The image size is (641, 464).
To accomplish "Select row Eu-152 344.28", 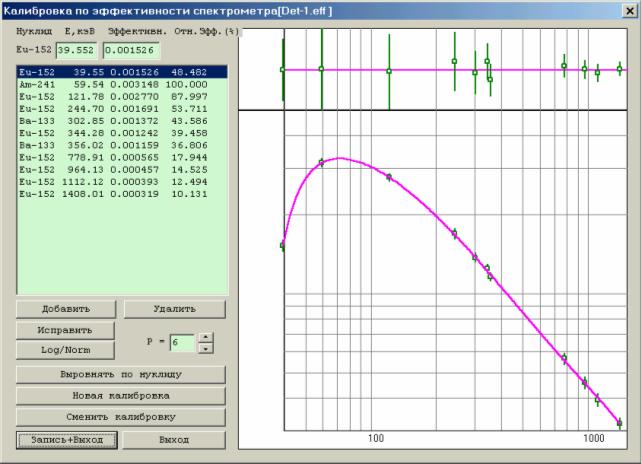I will click(122, 133).
